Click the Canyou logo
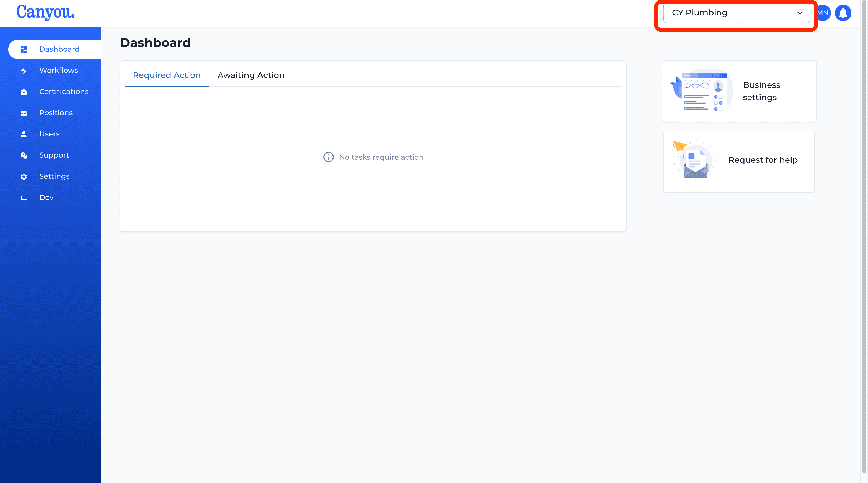 pos(45,12)
